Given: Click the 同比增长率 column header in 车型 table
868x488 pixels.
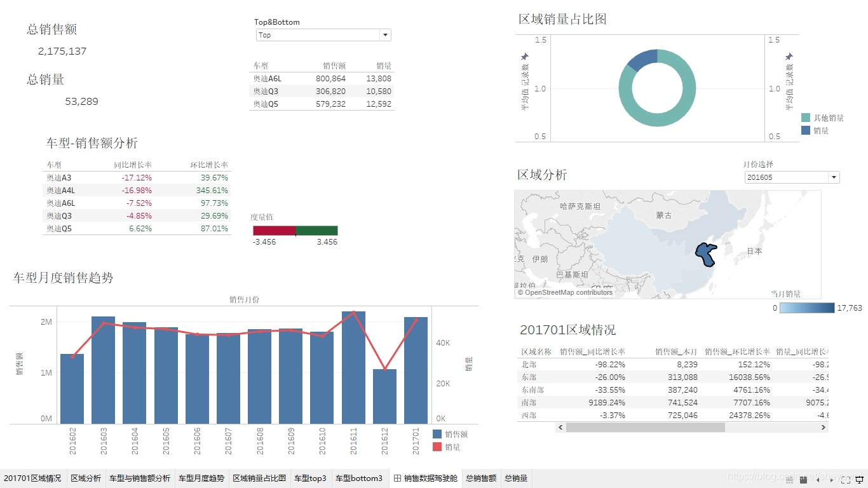Looking at the screenshot, I should pos(133,165).
